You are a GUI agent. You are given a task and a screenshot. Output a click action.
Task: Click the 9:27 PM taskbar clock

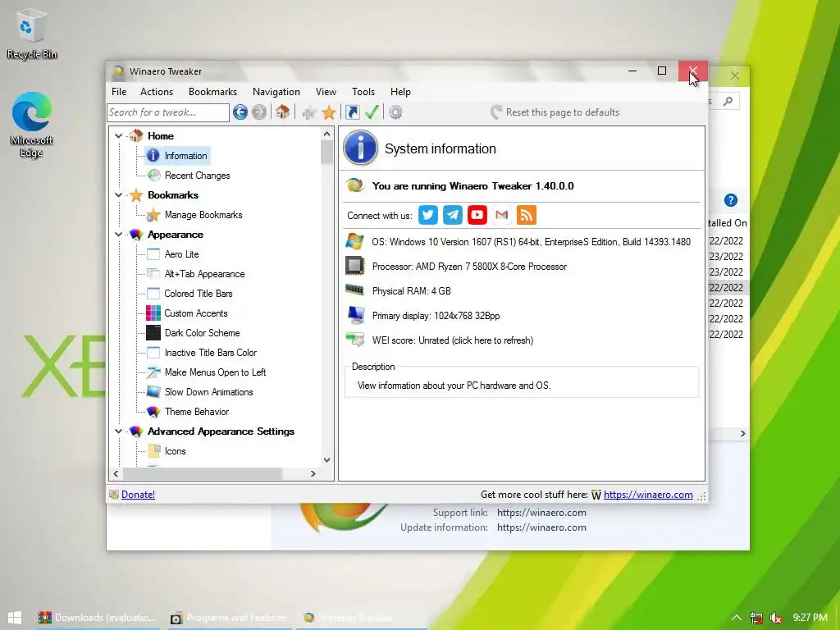(x=810, y=618)
